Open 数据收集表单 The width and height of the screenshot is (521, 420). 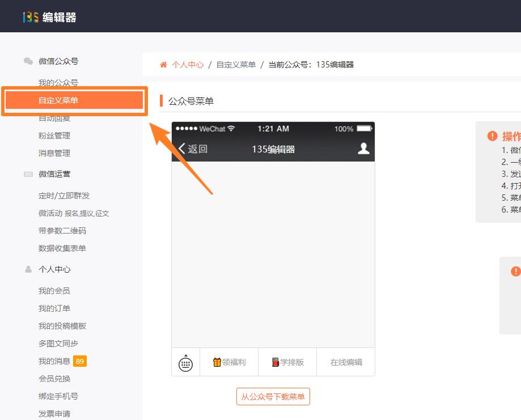point(62,248)
